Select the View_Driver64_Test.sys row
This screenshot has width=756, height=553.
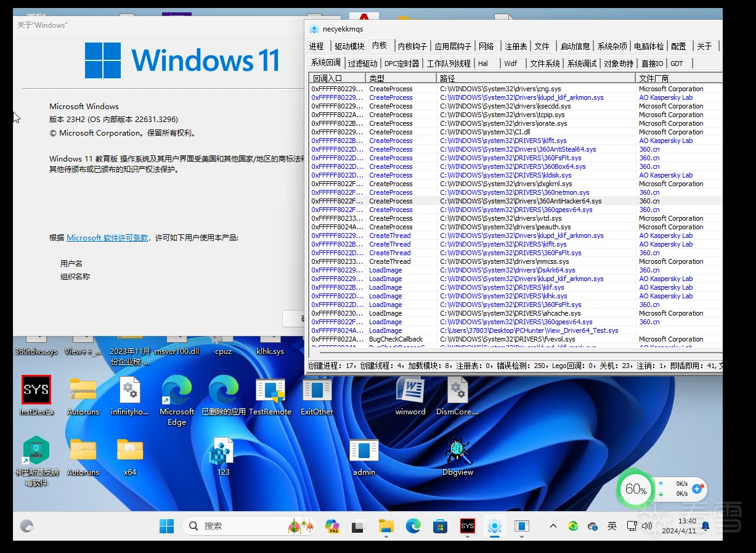[x=516, y=330]
